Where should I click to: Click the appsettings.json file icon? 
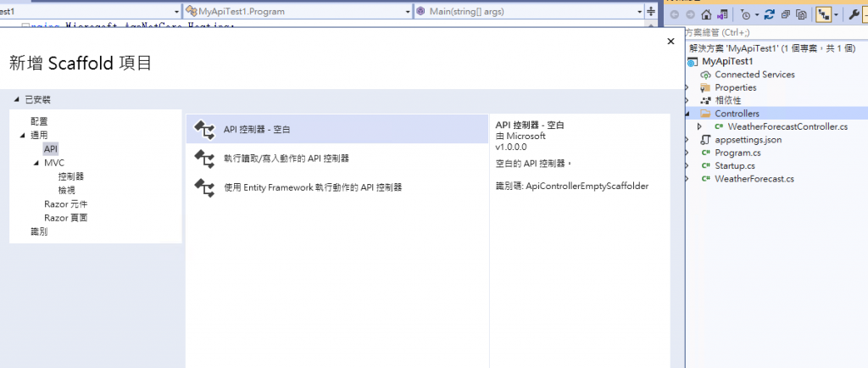coord(705,139)
